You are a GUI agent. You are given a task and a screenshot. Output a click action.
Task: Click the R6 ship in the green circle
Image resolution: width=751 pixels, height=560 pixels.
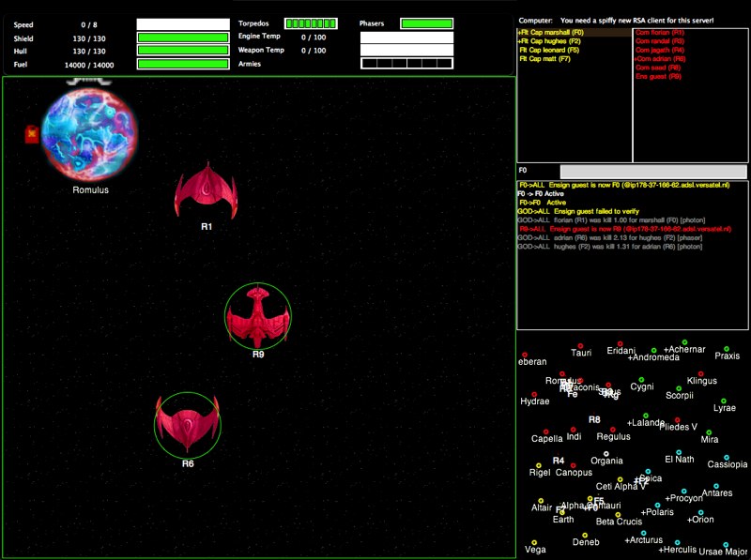[187, 425]
